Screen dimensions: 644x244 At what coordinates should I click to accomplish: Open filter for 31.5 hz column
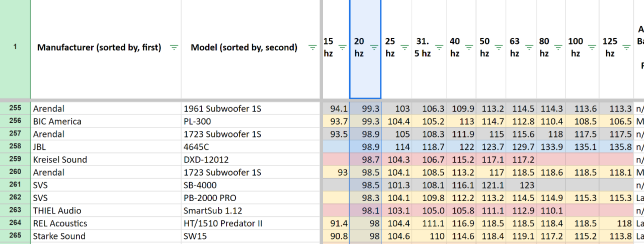[x=439, y=47]
